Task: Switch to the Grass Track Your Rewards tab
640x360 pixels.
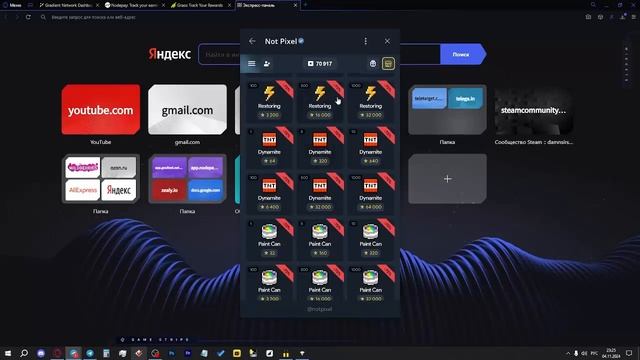Action: (200, 5)
